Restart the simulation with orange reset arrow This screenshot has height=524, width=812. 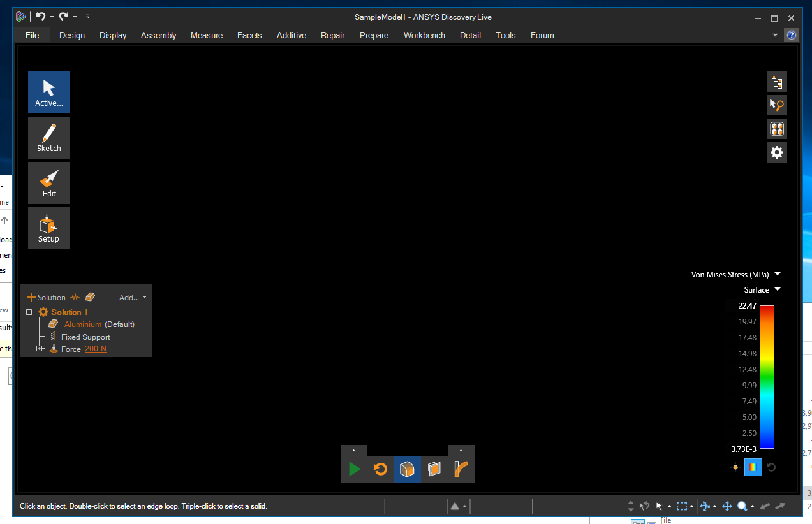click(381, 470)
